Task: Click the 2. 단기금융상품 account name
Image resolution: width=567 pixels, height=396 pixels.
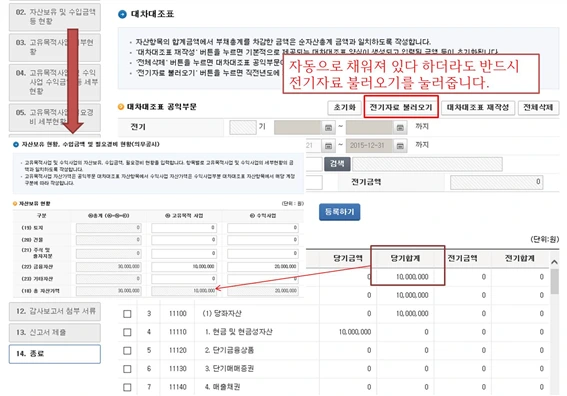Action: tap(229, 350)
